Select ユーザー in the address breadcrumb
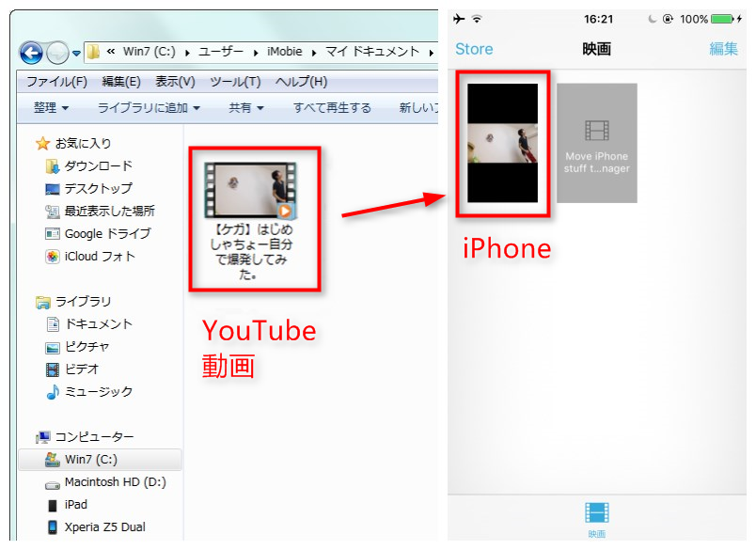Viewport: 756px width, 550px height. tap(221, 52)
